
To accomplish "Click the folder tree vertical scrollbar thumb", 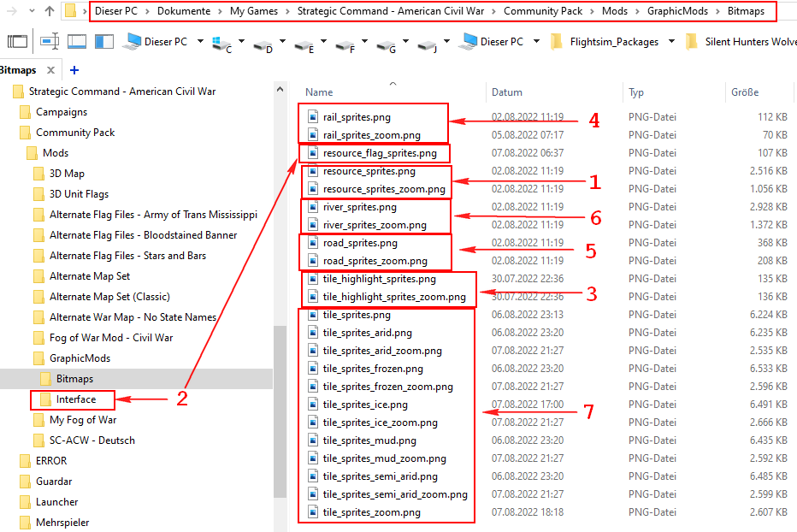I will click(x=280, y=411).
